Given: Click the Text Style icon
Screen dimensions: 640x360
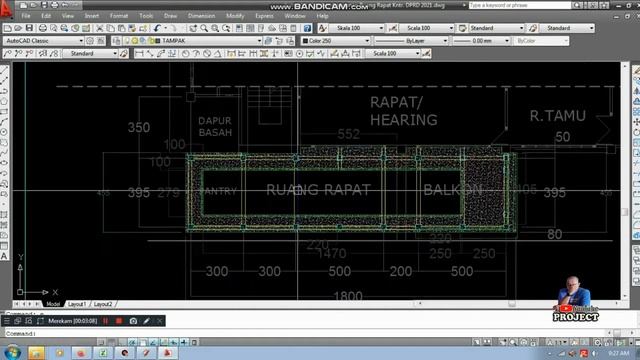Looking at the screenshot, I should click(x=322, y=28).
